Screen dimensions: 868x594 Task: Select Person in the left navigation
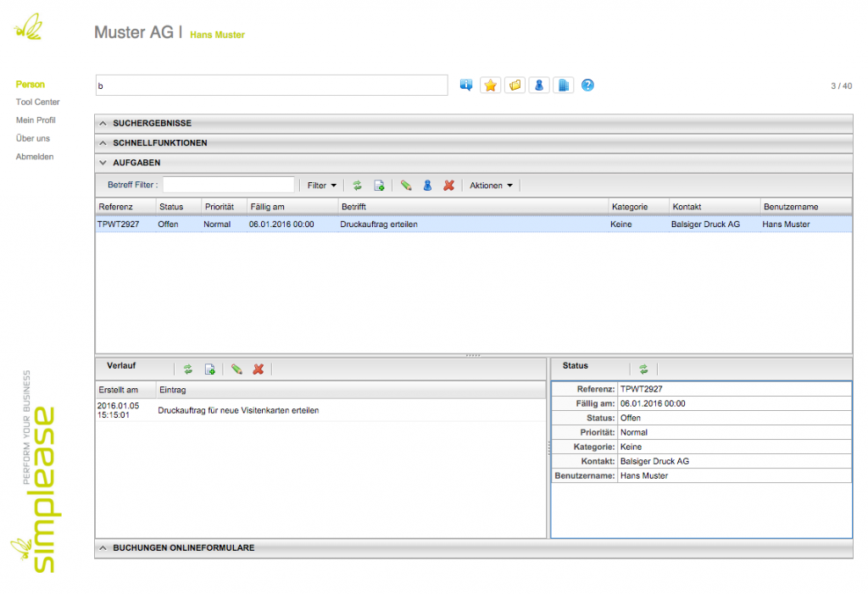coord(31,84)
